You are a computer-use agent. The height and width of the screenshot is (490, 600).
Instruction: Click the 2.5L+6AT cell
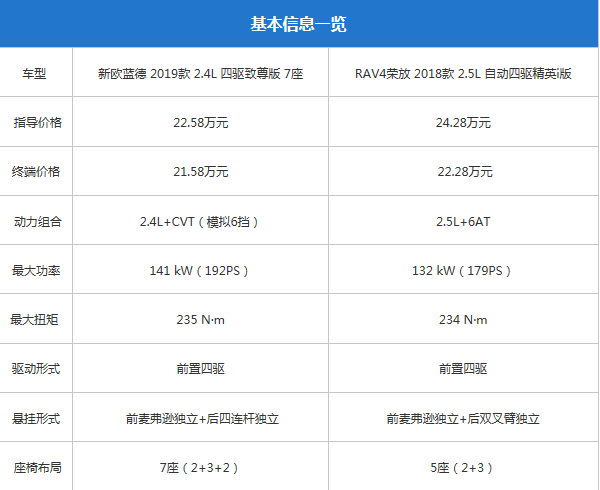[x=463, y=221]
